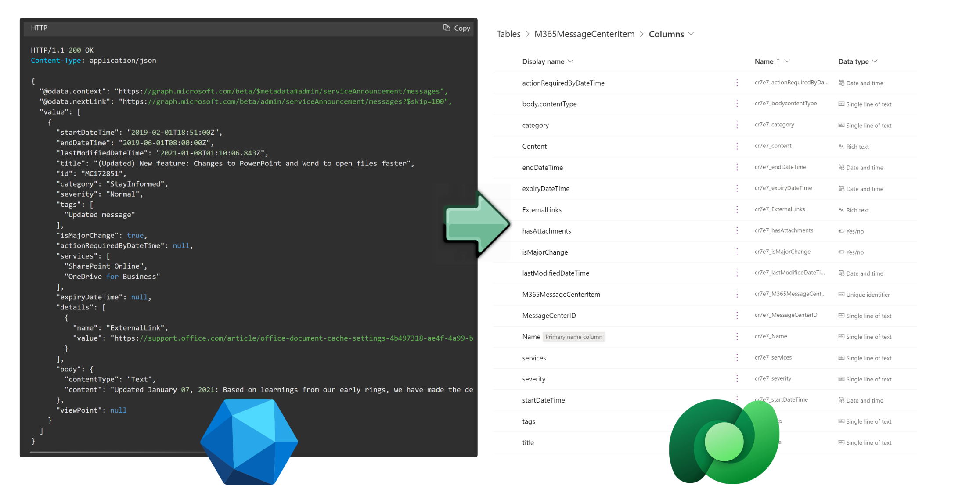Open the three-dot menu for MessageCenterID row
980x489 pixels.
[737, 316]
